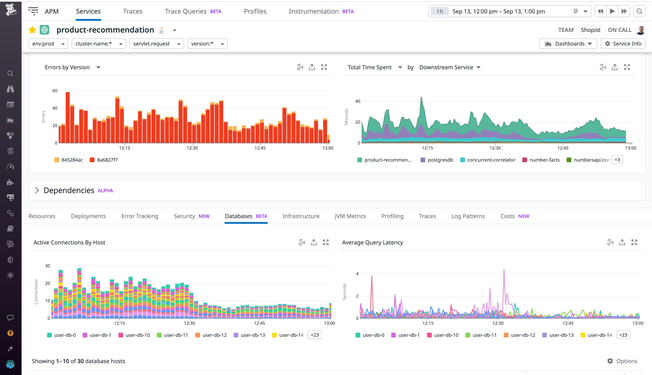Image resolution: width=652 pixels, height=375 pixels.
Task: Click the Shopist team pill
Action: coord(590,30)
